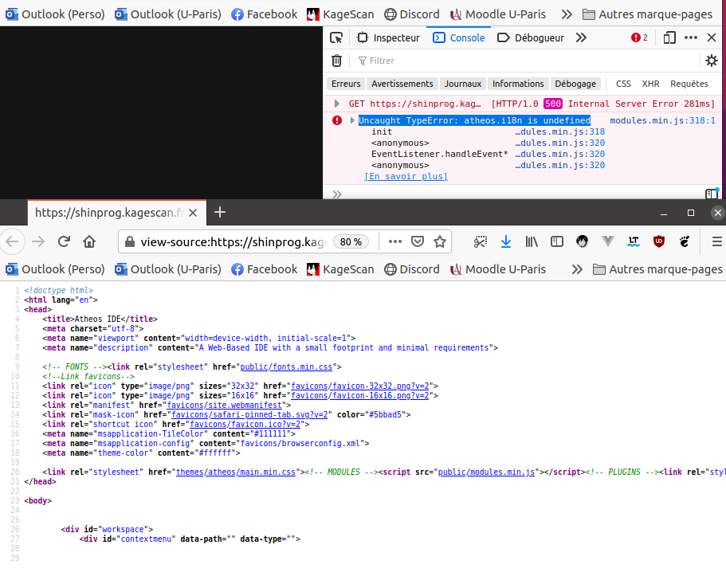Toggle responsive design mode in DevTools

669,37
